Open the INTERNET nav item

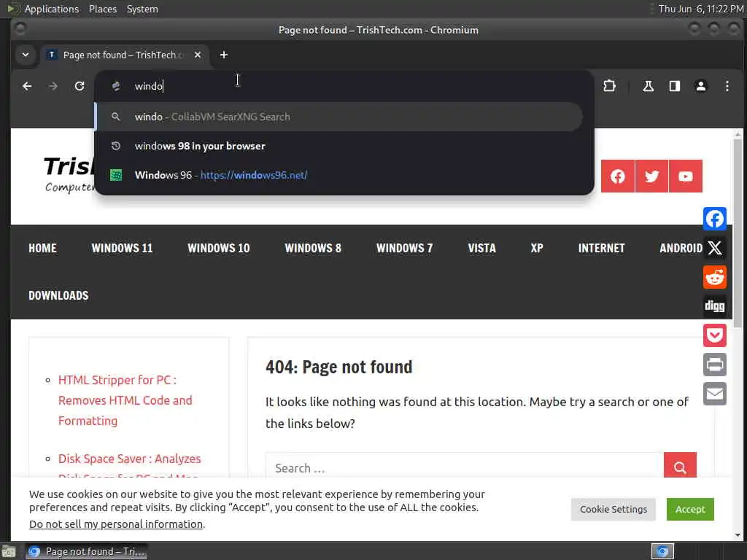click(x=601, y=248)
